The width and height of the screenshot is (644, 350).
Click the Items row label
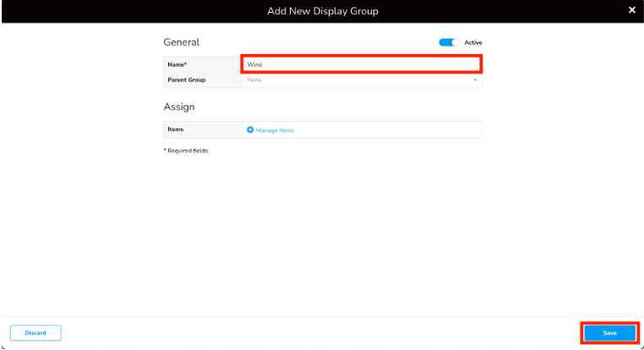tap(176, 129)
